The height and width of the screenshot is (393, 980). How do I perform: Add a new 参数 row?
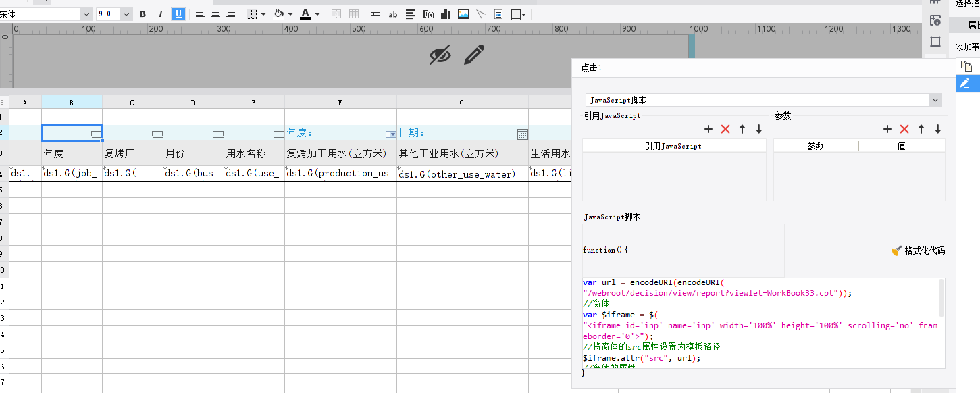(x=887, y=129)
